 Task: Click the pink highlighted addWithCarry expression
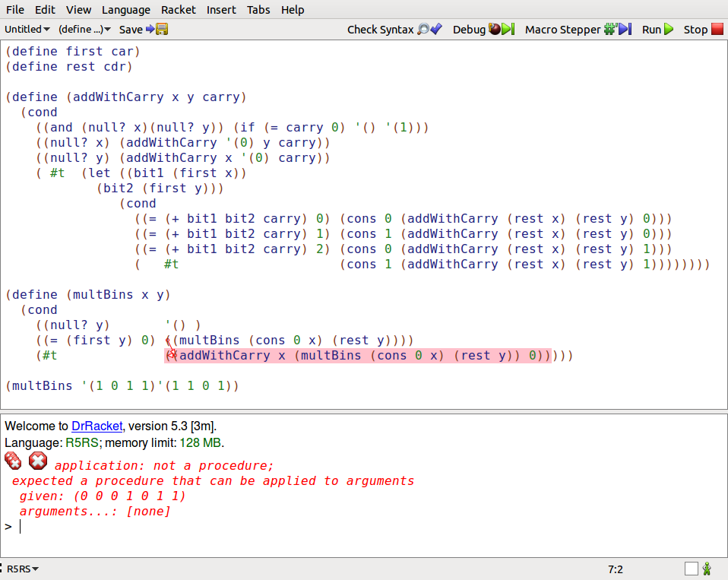[x=357, y=356]
